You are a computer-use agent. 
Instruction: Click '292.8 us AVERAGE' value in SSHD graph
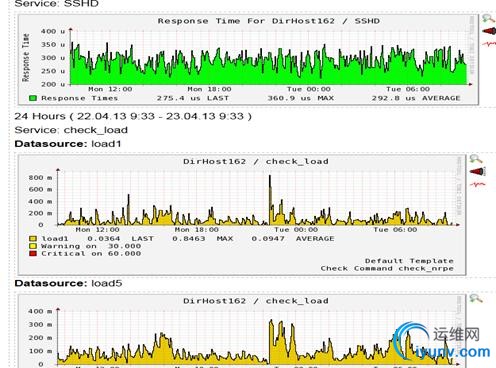(416, 98)
